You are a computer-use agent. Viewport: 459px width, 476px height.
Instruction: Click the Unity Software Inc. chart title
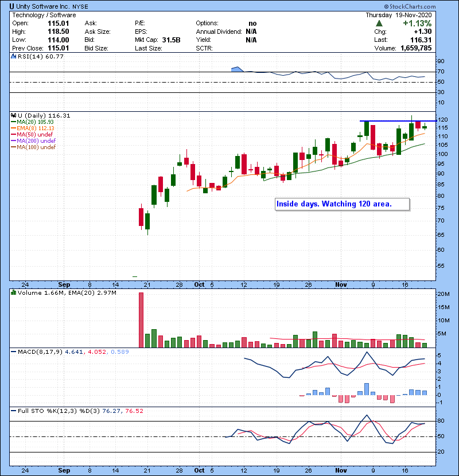click(44, 6)
